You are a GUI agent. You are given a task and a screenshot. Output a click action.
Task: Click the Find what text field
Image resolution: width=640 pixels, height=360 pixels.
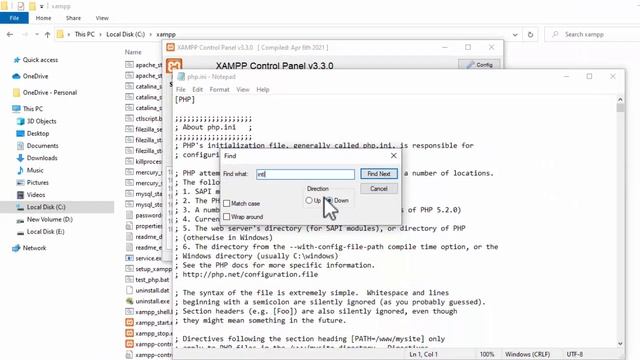point(305,174)
